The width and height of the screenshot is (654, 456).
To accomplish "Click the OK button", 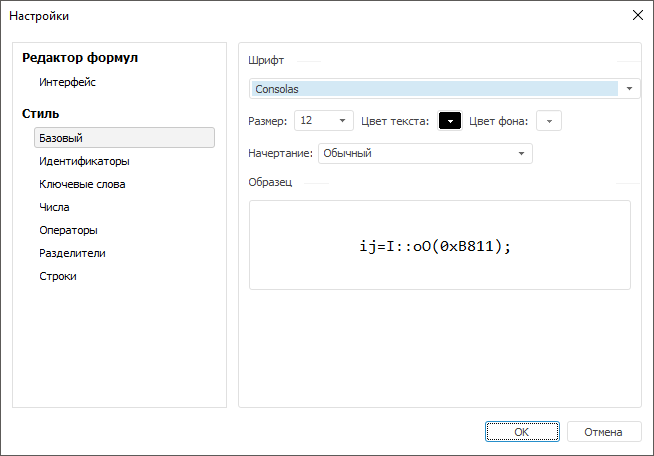I will click(x=521, y=432).
